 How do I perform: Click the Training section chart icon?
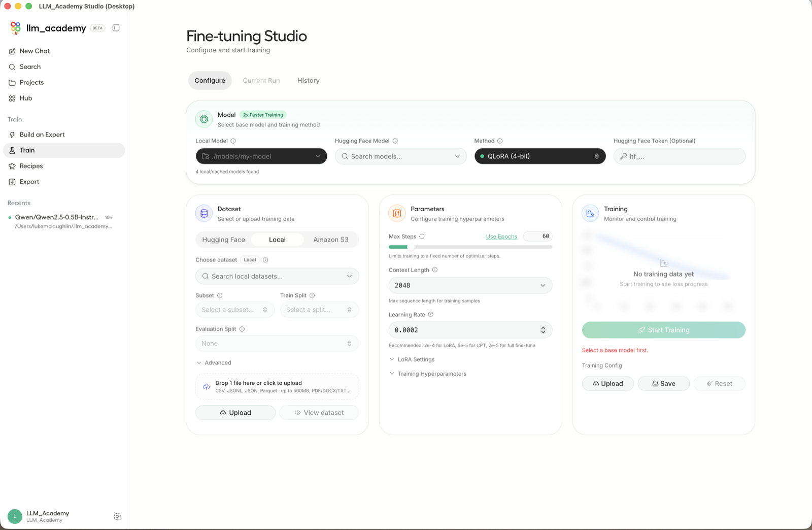tap(590, 214)
